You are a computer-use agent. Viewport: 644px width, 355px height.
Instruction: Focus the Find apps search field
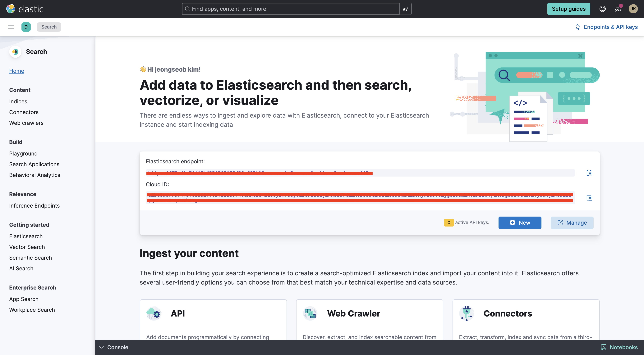(x=291, y=9)
